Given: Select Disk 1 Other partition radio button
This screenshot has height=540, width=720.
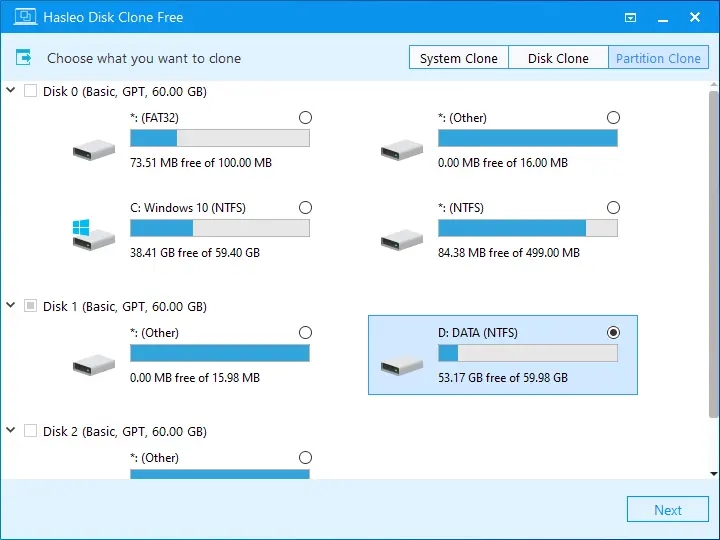Looking at the screenshot, I should point(305,332).
